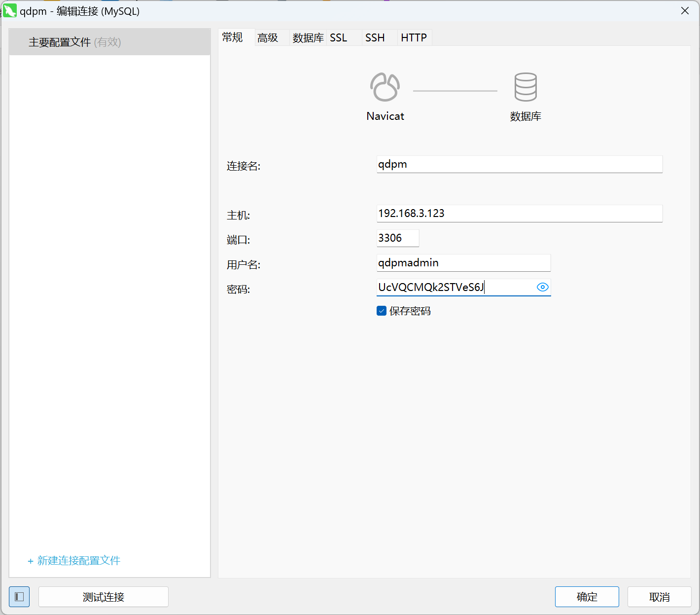Close the edit connection dialog
Image resolution: width=700 pixels, height=615 pixels.
click(x=685, y=11)
